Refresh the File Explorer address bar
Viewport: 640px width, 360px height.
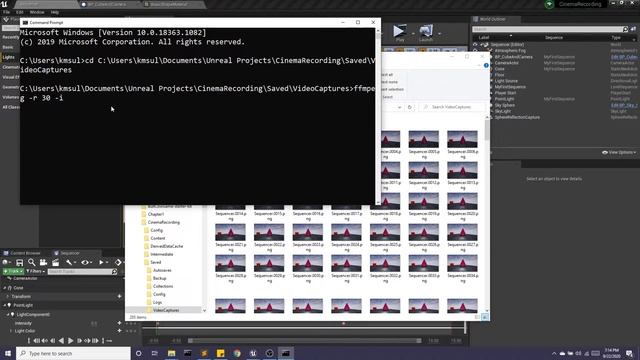point(409,107)
